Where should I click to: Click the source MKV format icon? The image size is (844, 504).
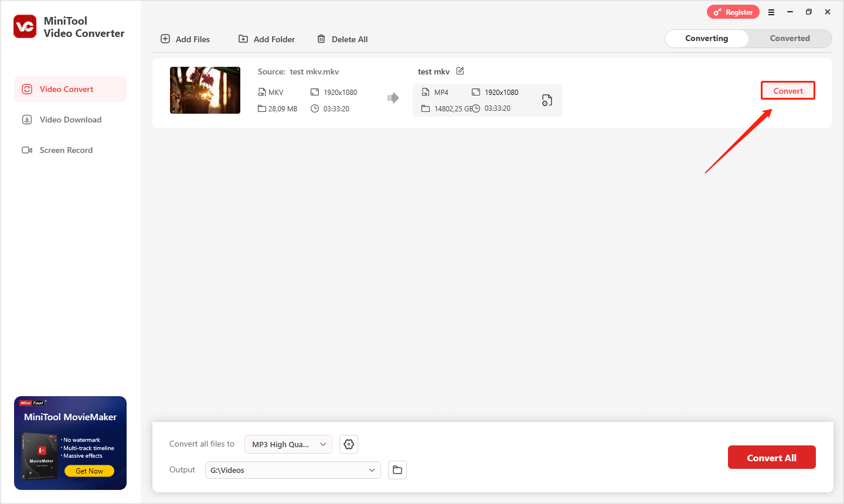262,92
